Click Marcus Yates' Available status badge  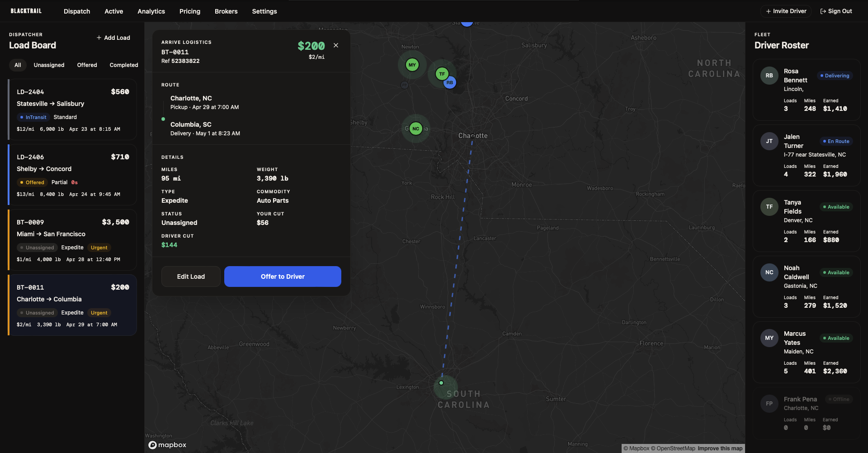pos(836,338)
